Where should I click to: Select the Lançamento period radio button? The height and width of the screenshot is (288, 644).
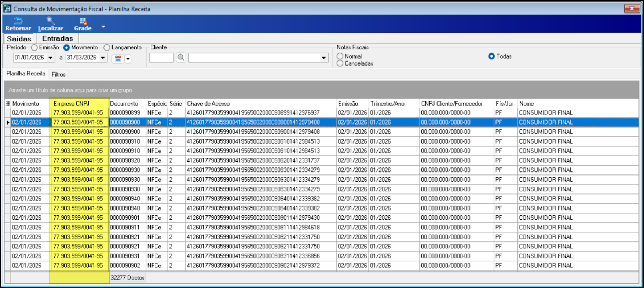click(107, 48)
